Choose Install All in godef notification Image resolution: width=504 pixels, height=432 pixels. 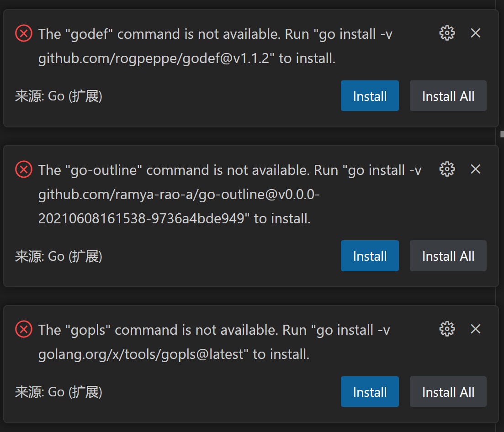[x=448, y=96]
